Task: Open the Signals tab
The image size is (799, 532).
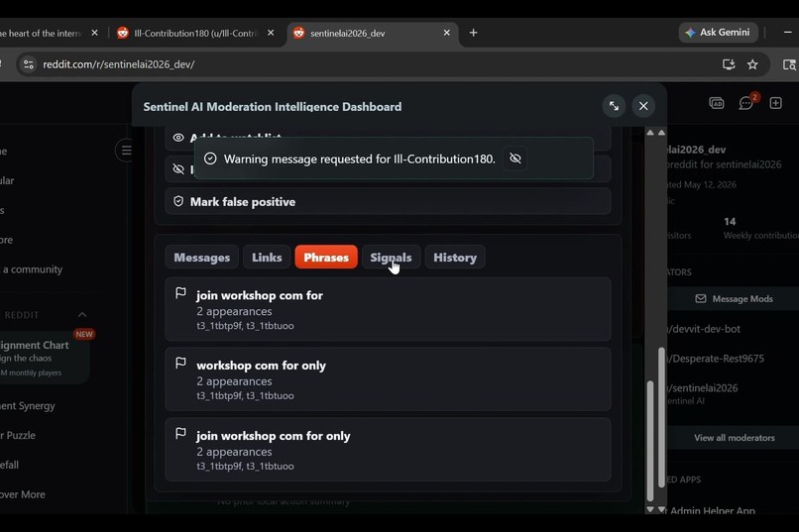Action: click(x=391, y=258)
